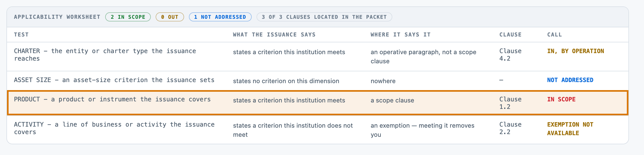The width and height of the screenshot is (644, 155).
Task: Click the CALL column header
Action: coord(554,35)
